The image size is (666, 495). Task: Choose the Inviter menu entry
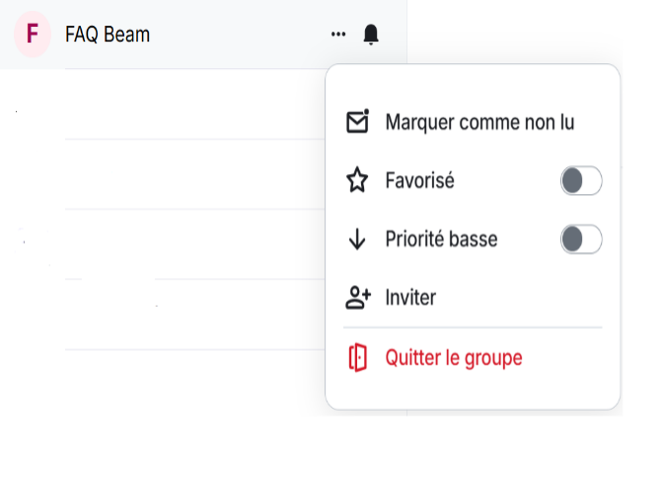click(410, 297)
